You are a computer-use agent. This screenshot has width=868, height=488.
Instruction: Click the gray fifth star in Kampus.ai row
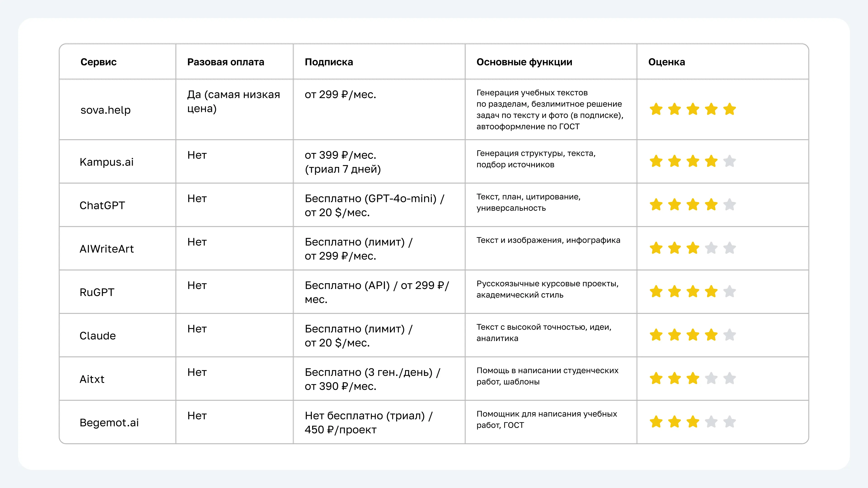pyautogui.click(x=729, y=161)
